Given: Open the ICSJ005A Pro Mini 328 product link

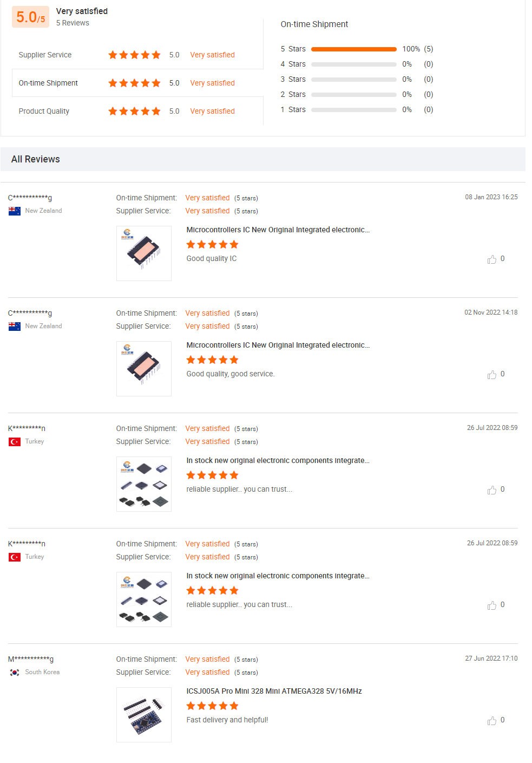Looking at the screenshot, I should click(x=274, y=692).
